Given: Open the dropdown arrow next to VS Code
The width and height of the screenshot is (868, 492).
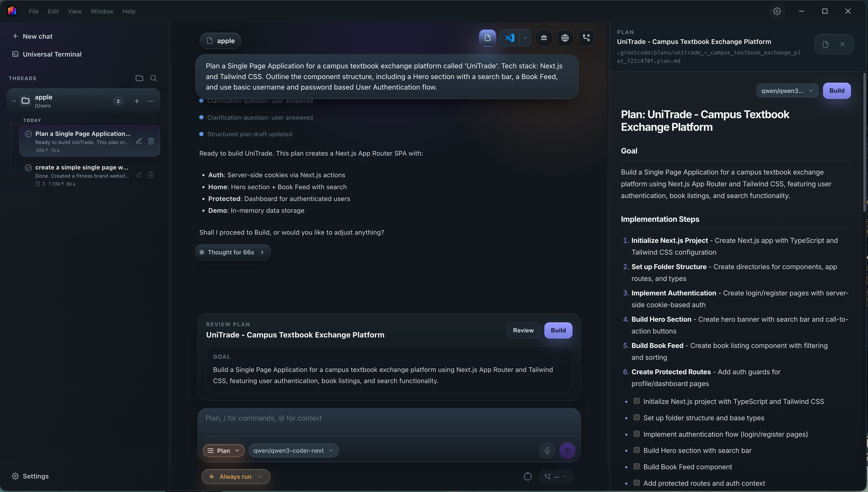Looking at the screenshot, I should click(525, 38).
